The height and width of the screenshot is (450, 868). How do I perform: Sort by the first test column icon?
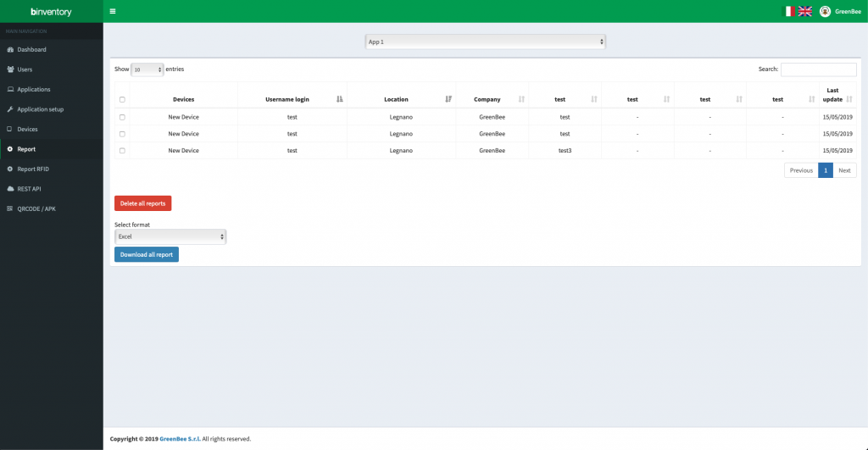[x=594, y=99]
